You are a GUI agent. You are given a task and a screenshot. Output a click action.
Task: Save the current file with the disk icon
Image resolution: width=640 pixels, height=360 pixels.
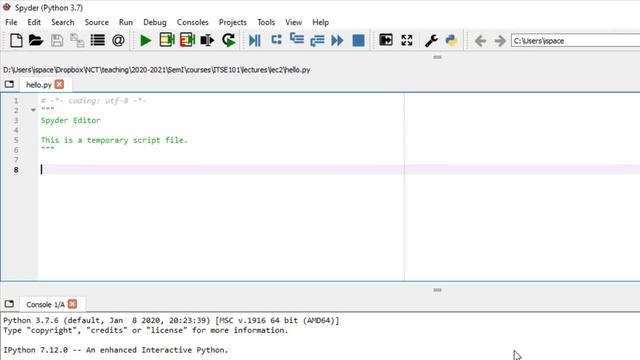click(x=57, y=40)
